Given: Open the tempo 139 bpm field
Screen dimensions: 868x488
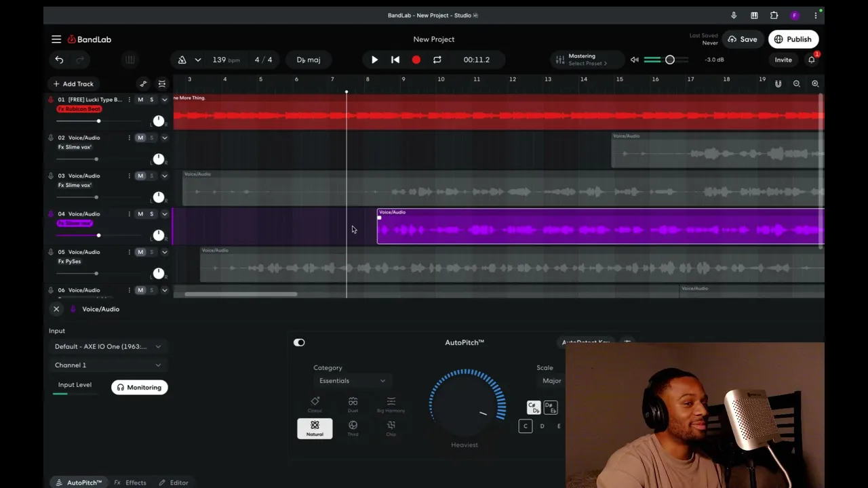Looking at the screenshot, I should [226, 60].
